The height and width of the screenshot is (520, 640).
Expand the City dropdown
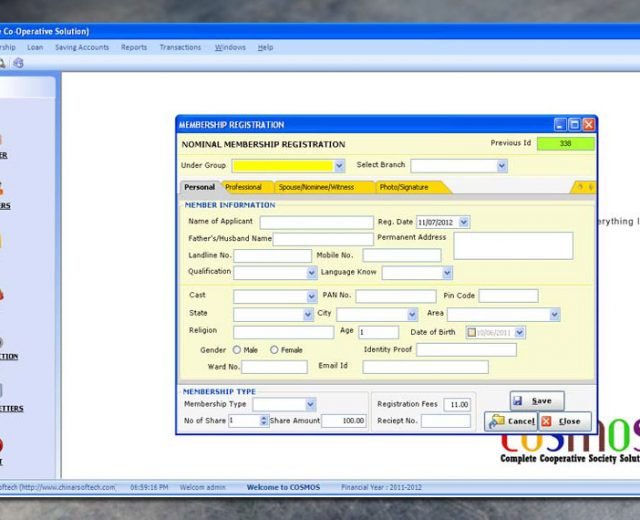(412, 314)
